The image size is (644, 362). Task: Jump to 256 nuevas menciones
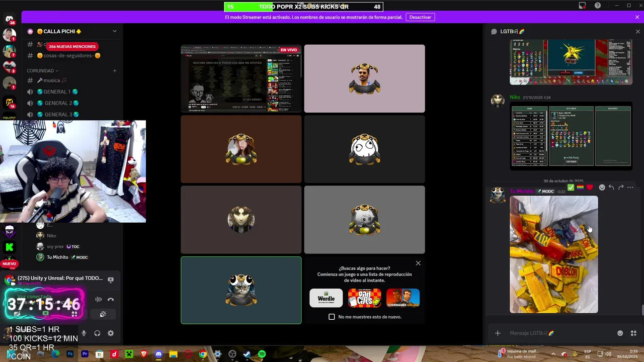(72, 46)
